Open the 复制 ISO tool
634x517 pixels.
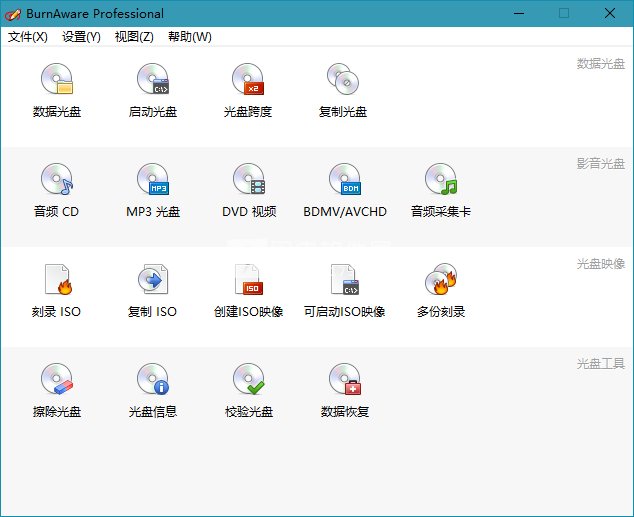click(152, 290)
